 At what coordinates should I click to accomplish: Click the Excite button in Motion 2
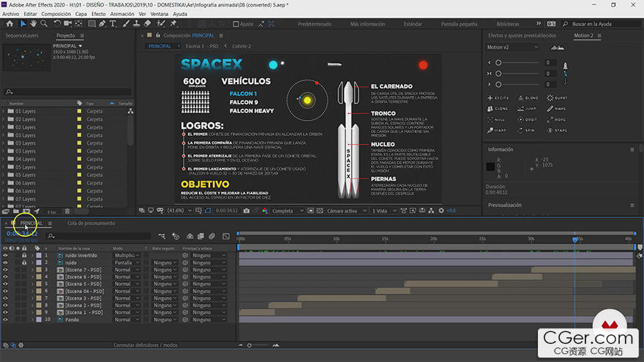point(498,97)
